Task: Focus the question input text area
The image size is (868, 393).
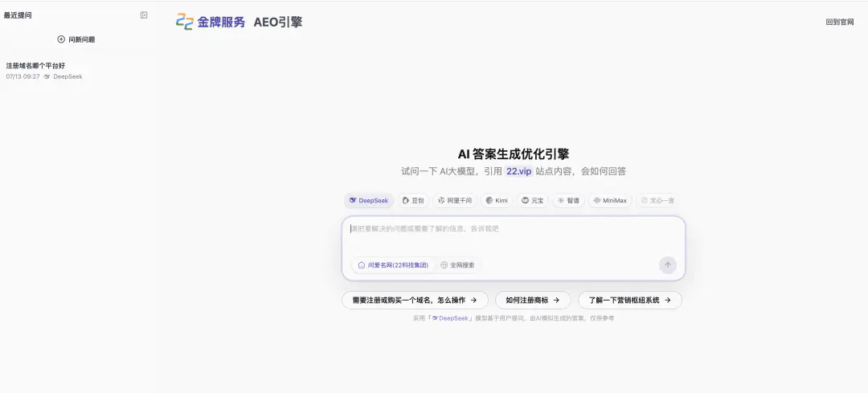Action: (x=513, y=235)
